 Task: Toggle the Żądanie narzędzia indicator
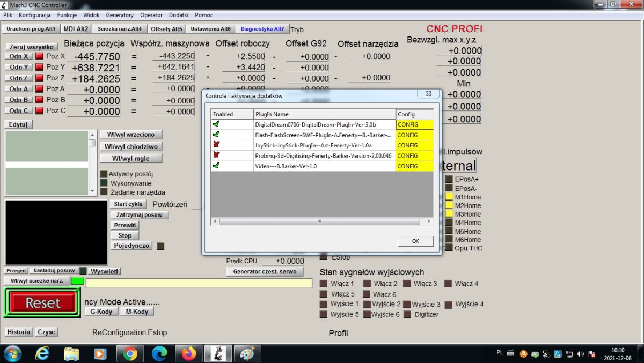coord(104,191)
